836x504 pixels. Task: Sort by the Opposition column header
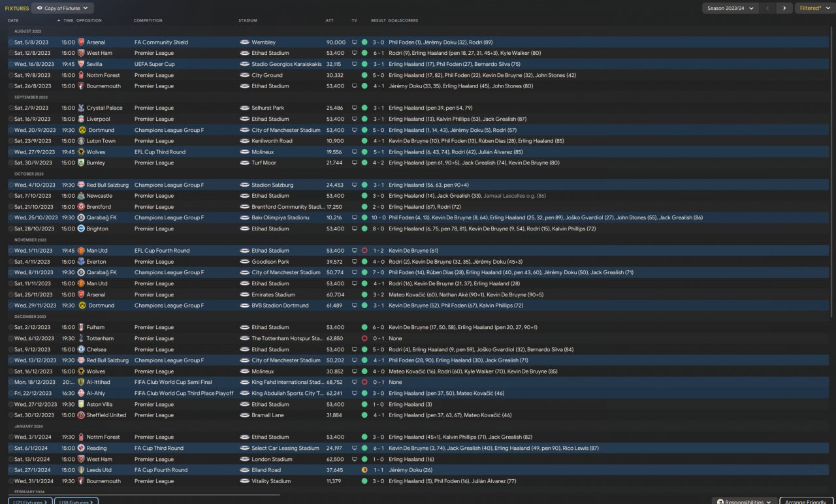(89, 20)
